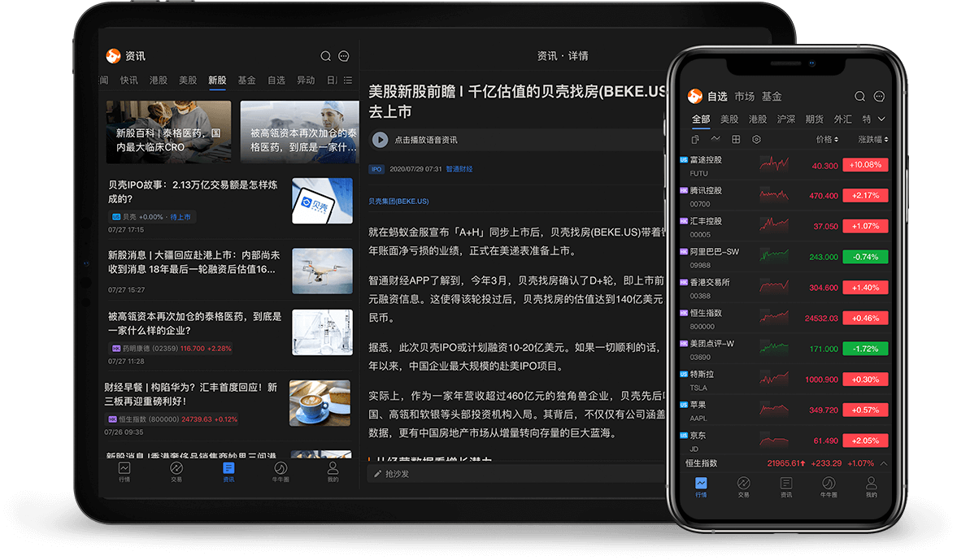Switch to 基金 news tab on tablet
Viewport: 957px width, 560px height.
point(246,80)
